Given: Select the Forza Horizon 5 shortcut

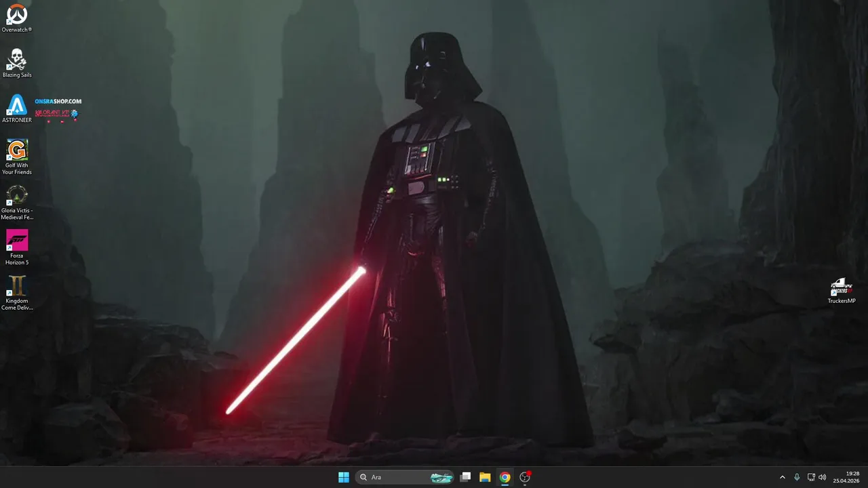Looking at the screenshot, I should [x=17, y=247].
